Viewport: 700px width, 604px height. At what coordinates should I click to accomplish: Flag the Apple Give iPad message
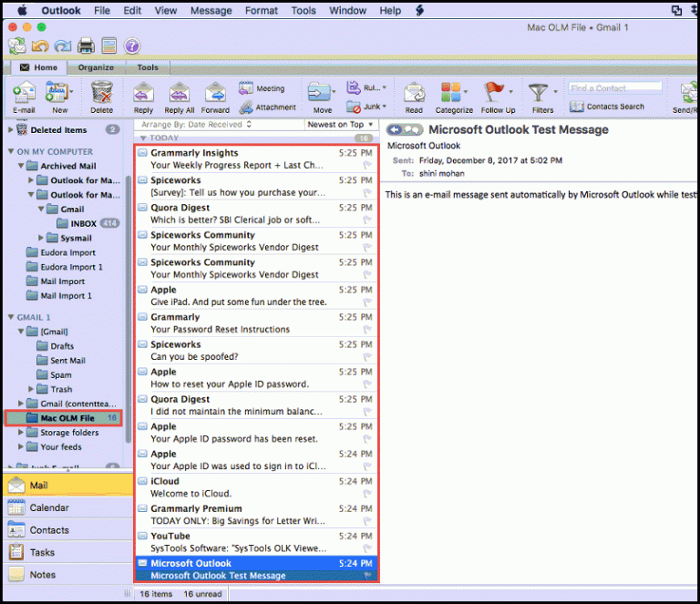[367, 302]
